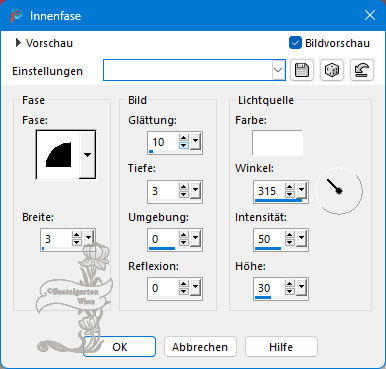Open the Einstellungen presets dropdown
Image resolution: width=386 pixels, height=369 pixels.
coord(278,70)
